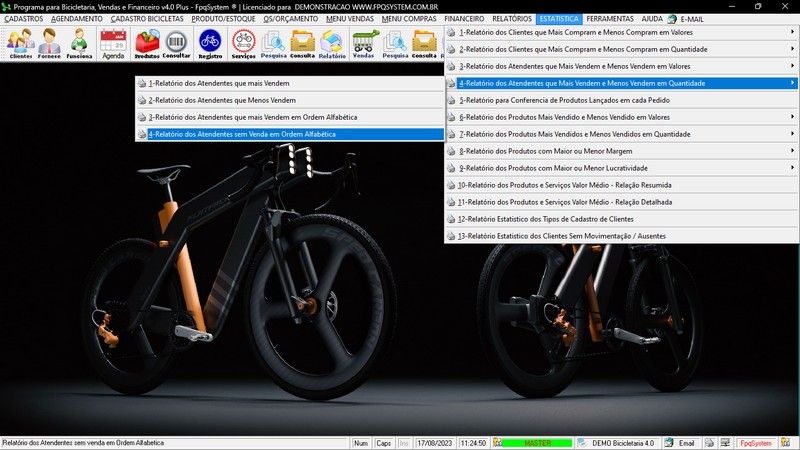This screenshot has height=450, width=800.
Task: Open the Serviços toolbar icon
Action: click(243, 43)
